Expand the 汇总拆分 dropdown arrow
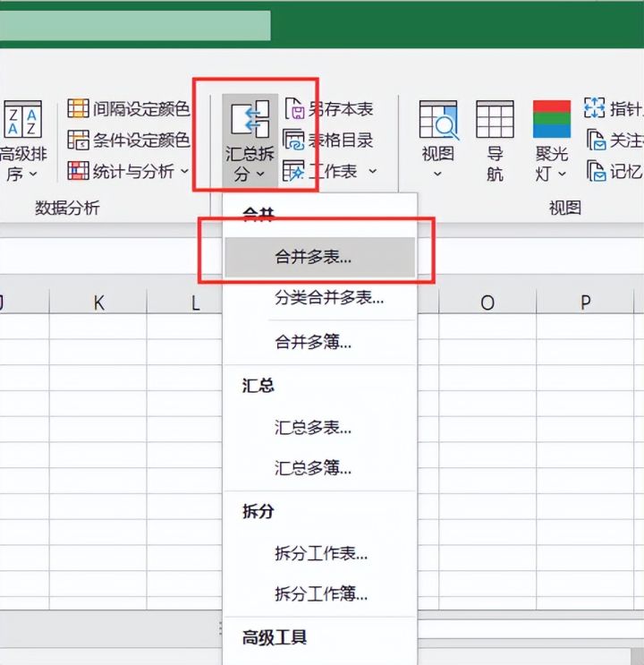Image resolution: width=644 pixels, height=665 pixels. pyautogui.click(x=260, y=174)
